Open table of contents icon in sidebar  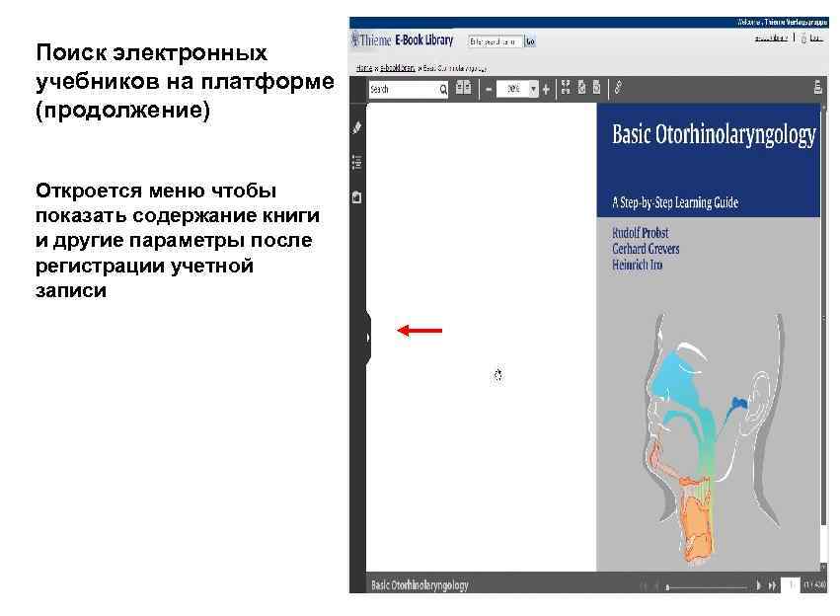click(x=357, y=162)
